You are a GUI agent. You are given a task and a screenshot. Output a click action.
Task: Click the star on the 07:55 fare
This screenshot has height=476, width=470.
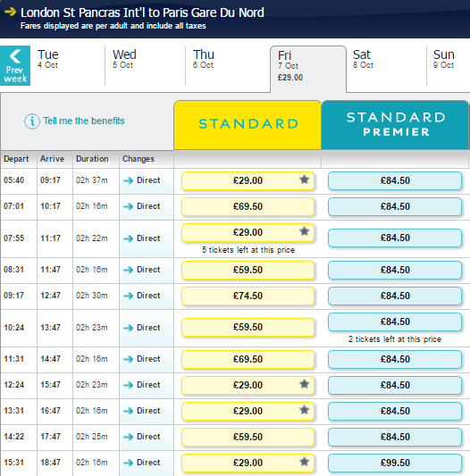(304, 231)
